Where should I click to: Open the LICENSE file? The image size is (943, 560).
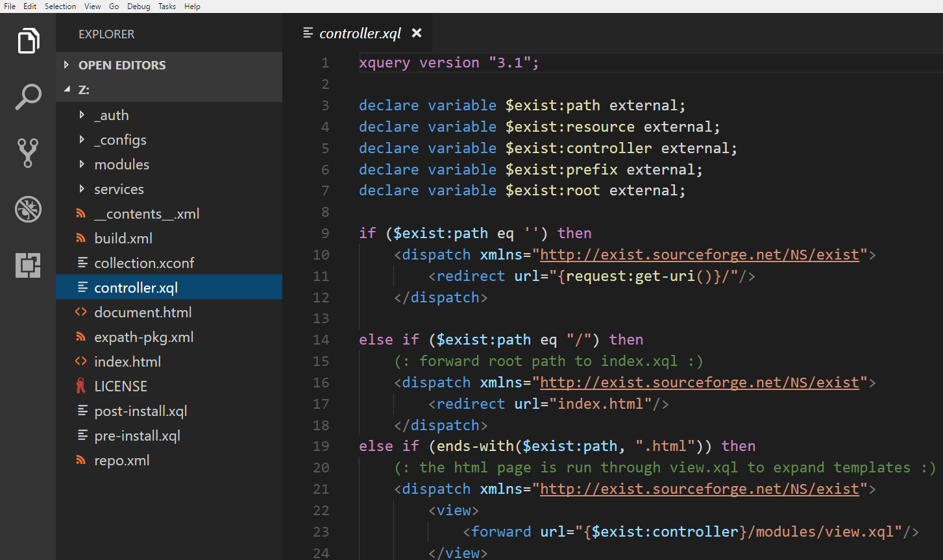coord(121,386)
